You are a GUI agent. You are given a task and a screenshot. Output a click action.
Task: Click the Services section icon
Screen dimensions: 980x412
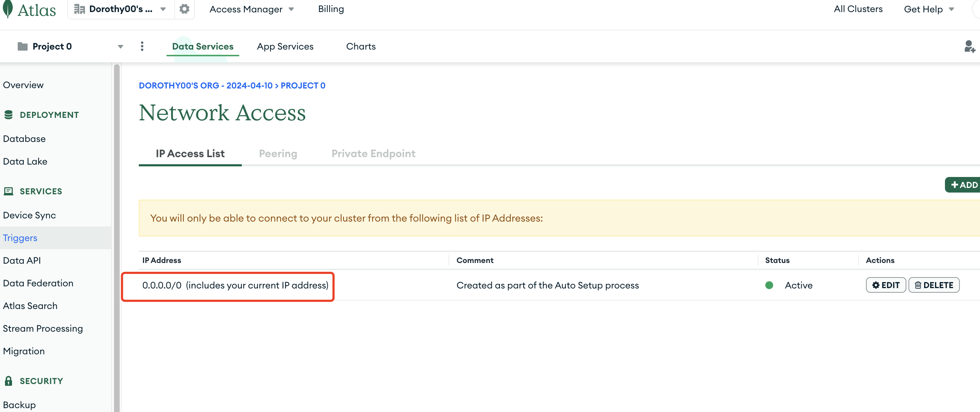coord(8,191)
